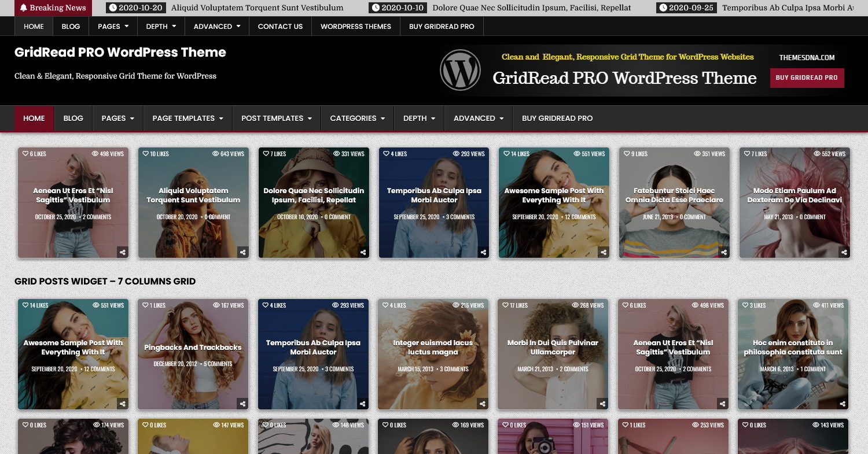868x454 pixels.
Task: Open WordPress Themes menu item
Action: 356,26
